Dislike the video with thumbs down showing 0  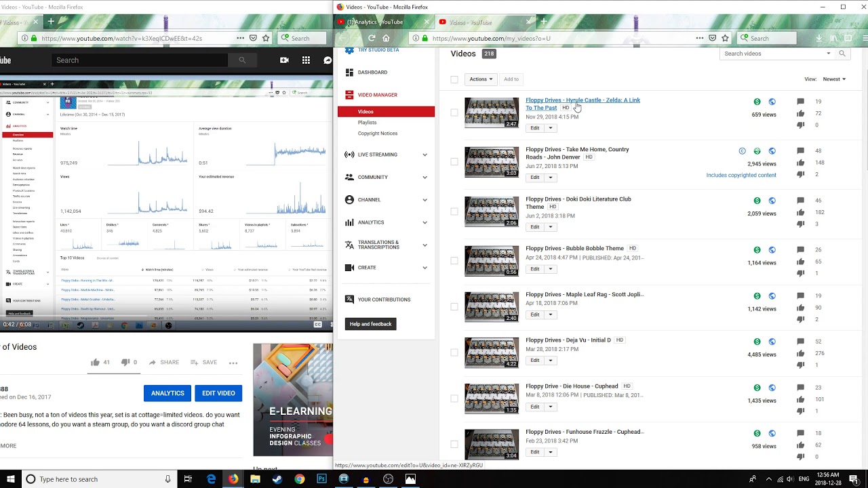point(125,362)
